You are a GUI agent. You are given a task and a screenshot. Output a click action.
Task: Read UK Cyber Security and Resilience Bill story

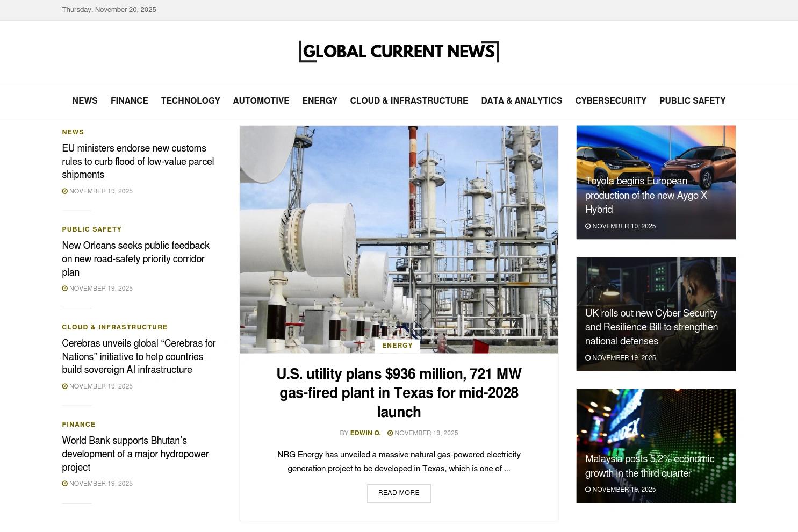click(651, 327)
